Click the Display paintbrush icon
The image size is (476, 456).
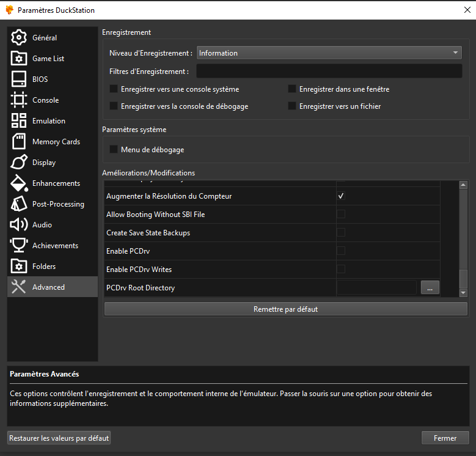point(19,162)
